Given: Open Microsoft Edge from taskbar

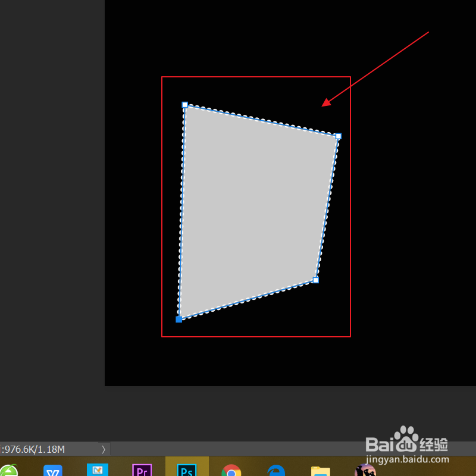Looking at the screenshot, I should tap(276, 470).
